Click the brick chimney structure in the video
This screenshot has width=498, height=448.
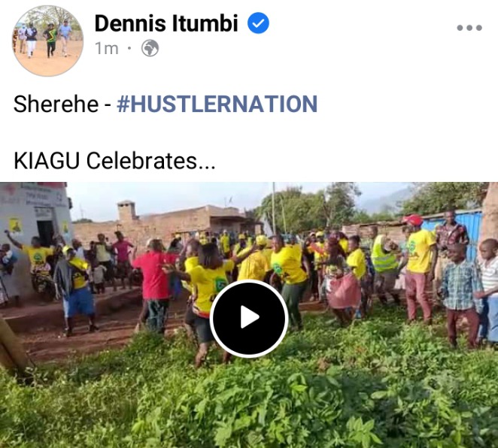(x=126, y=210)
